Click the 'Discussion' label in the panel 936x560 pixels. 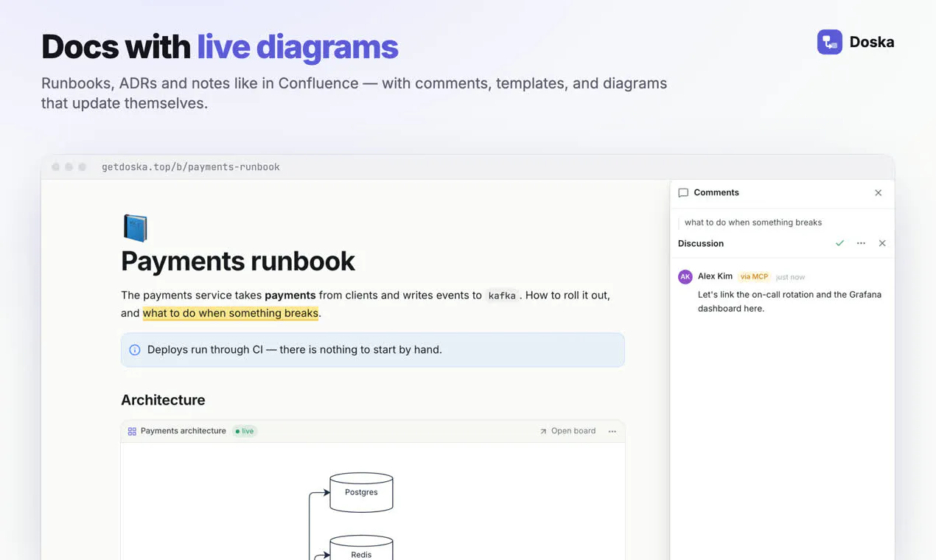coord(701,243)
